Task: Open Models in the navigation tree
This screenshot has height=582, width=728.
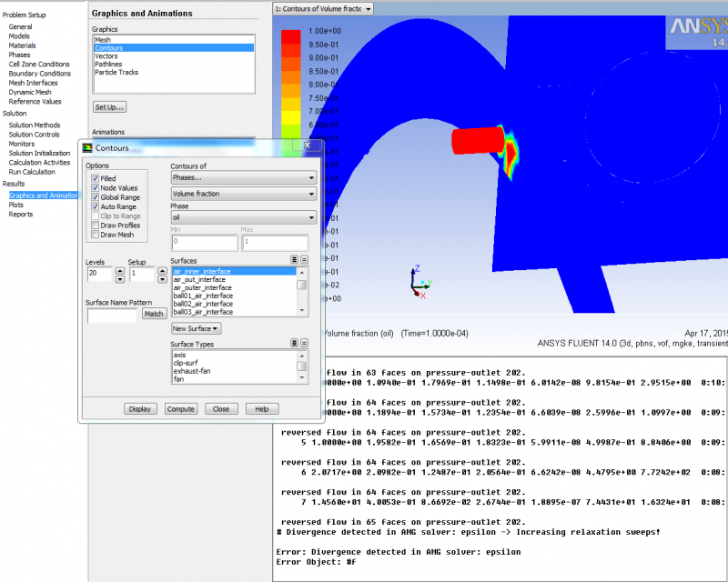Action: [19, 36]
